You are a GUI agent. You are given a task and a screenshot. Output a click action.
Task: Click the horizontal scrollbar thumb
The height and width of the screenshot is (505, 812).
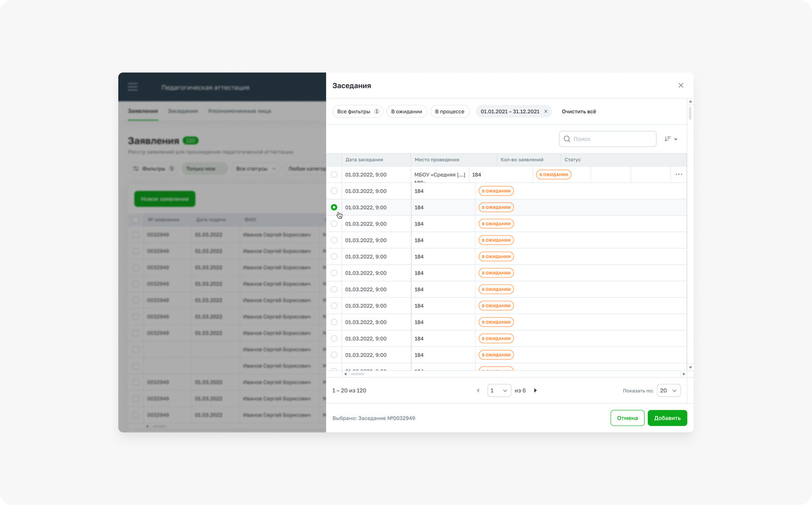coord(358,374)
